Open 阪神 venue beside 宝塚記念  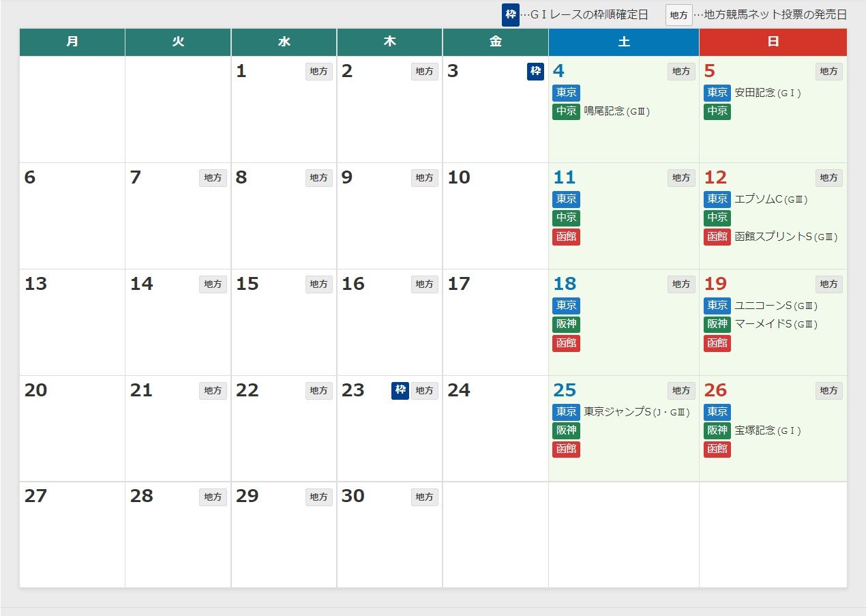pyautogui.click(x=717, y=430)
